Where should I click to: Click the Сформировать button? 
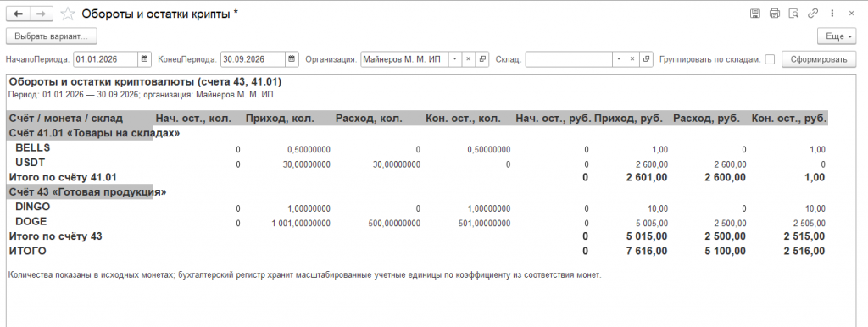coord(818,59)
